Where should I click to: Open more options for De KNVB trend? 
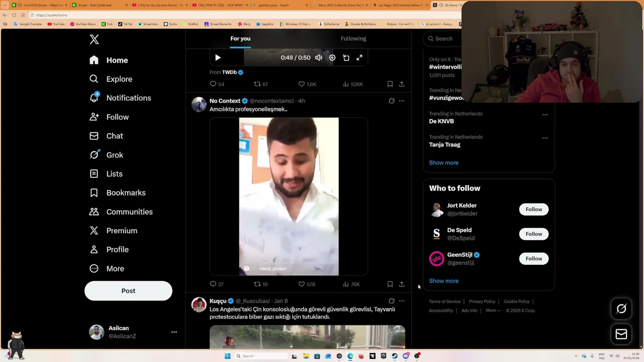click(545, 115)
